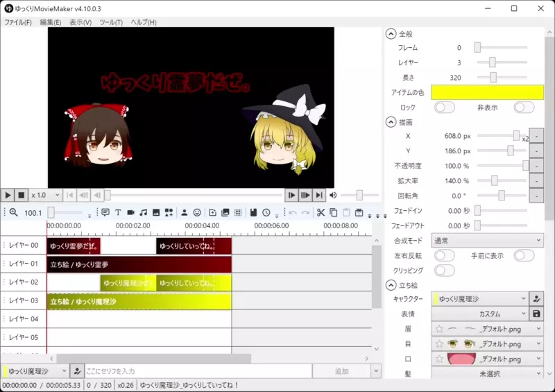This screenshot has width=555, height=392.
Task: Collapse the 描画 section
Action: click(x=391, y=122)
